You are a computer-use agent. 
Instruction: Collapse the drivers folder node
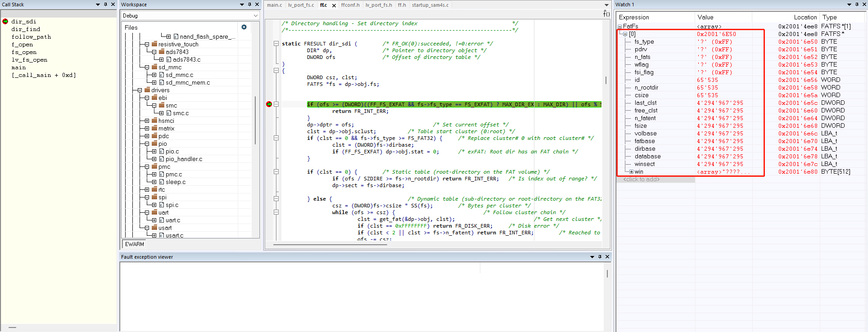click(140, 90)
